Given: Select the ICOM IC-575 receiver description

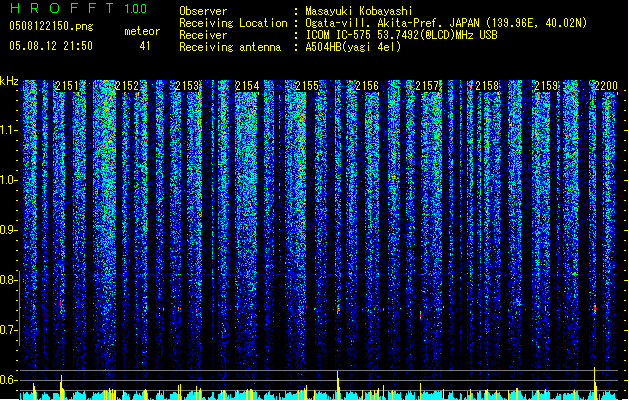Looking at the screenshot, I should pyautogui.click(x=402, y=35).
